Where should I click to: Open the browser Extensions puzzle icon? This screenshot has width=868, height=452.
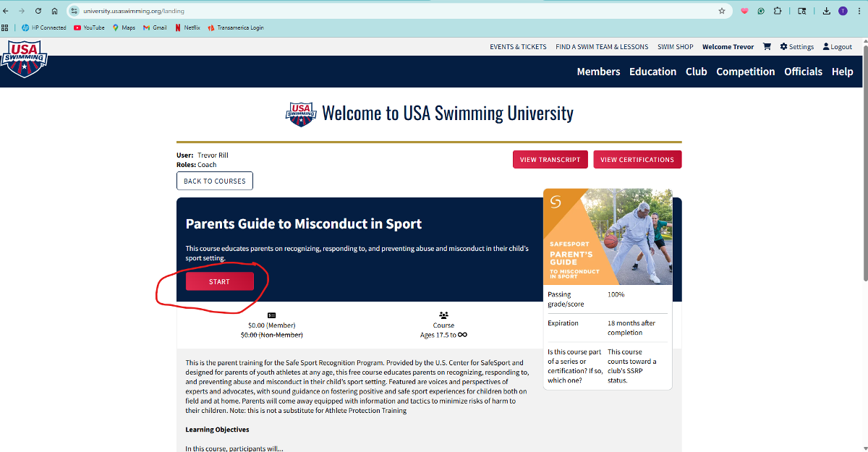coord(778,11)
